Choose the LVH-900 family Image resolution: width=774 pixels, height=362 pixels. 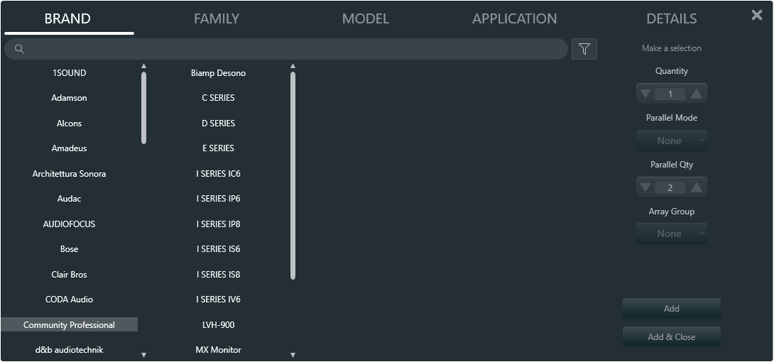tap(218, 325)
